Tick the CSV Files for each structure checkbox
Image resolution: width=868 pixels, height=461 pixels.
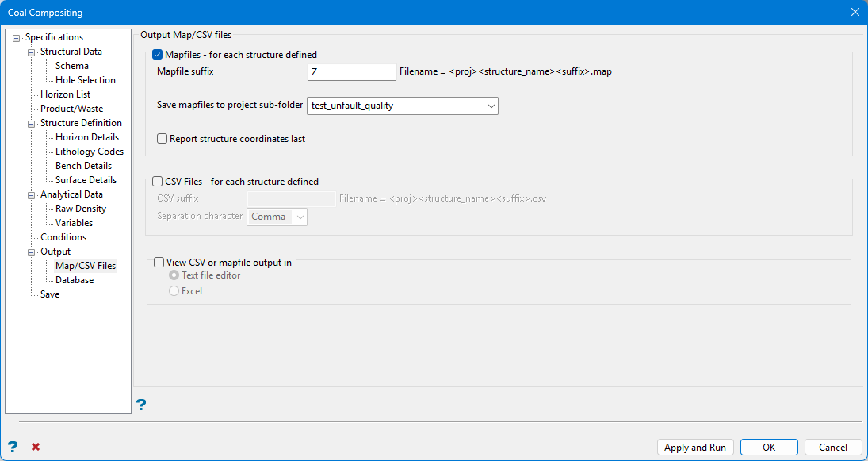(158, 182)
